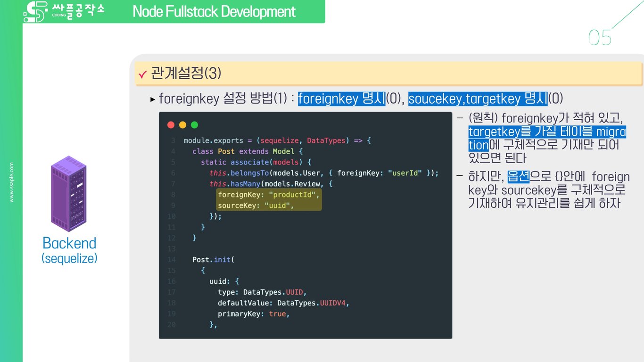
Task: Click the "Backend" label
Action: [x=69, y=243]
